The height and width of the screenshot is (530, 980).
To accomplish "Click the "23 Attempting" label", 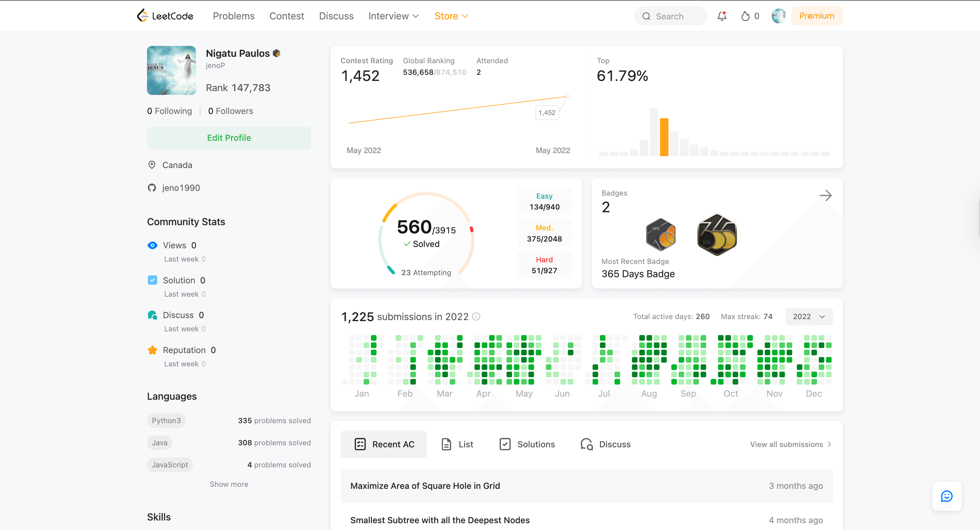I will [426, 272].
